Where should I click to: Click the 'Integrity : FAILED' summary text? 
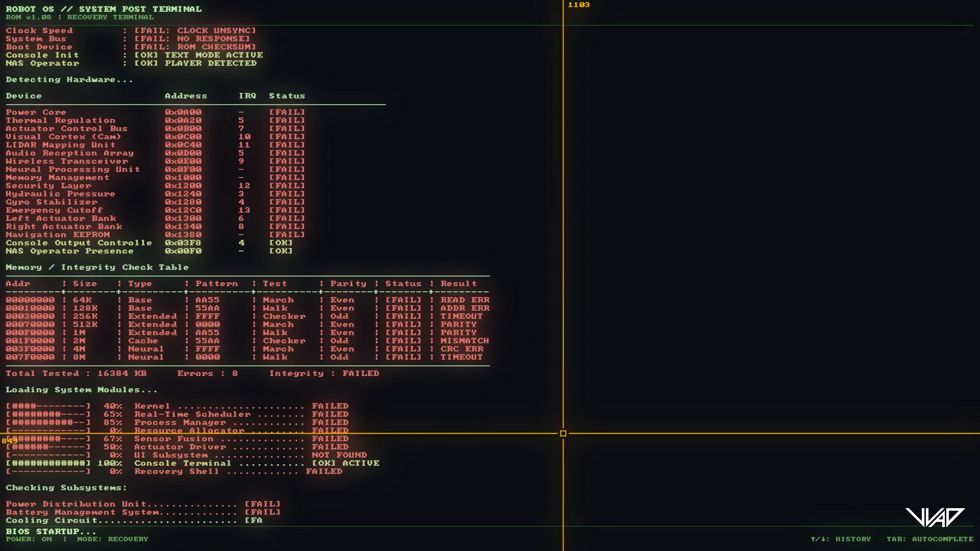(x=324, y=373)
